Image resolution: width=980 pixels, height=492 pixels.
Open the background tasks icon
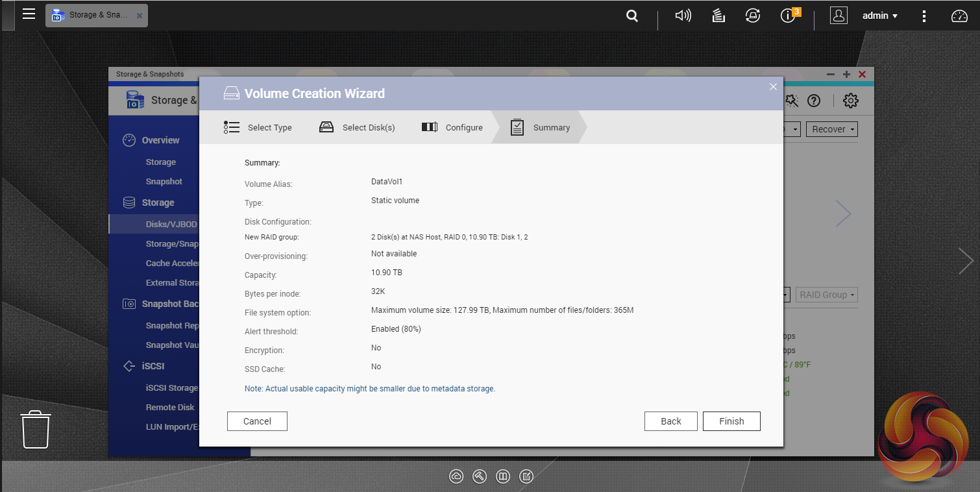coord(718,16)
